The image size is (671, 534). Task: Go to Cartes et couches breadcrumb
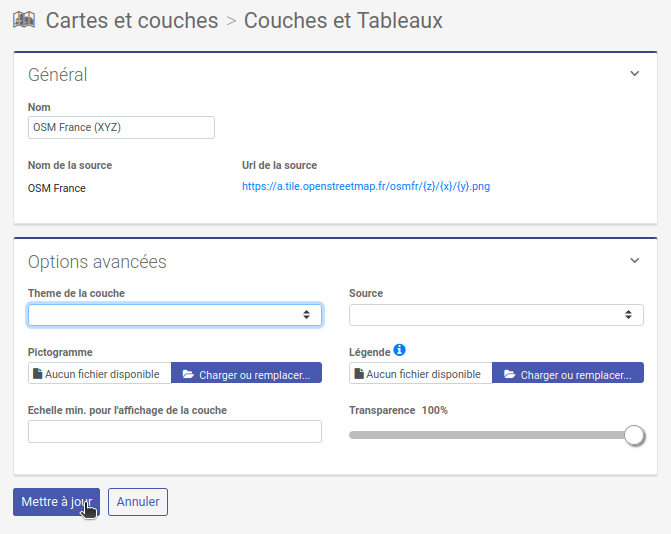132,20
